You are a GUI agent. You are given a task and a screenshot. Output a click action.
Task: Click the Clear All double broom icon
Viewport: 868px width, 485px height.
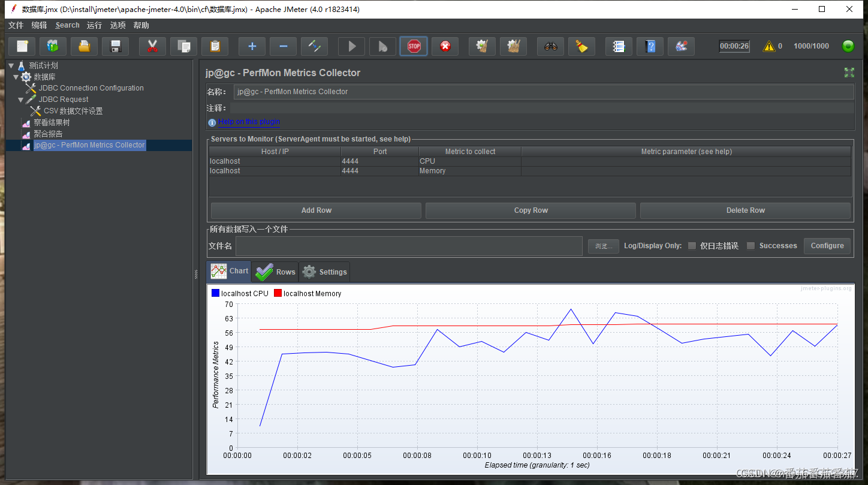[514, 46]
